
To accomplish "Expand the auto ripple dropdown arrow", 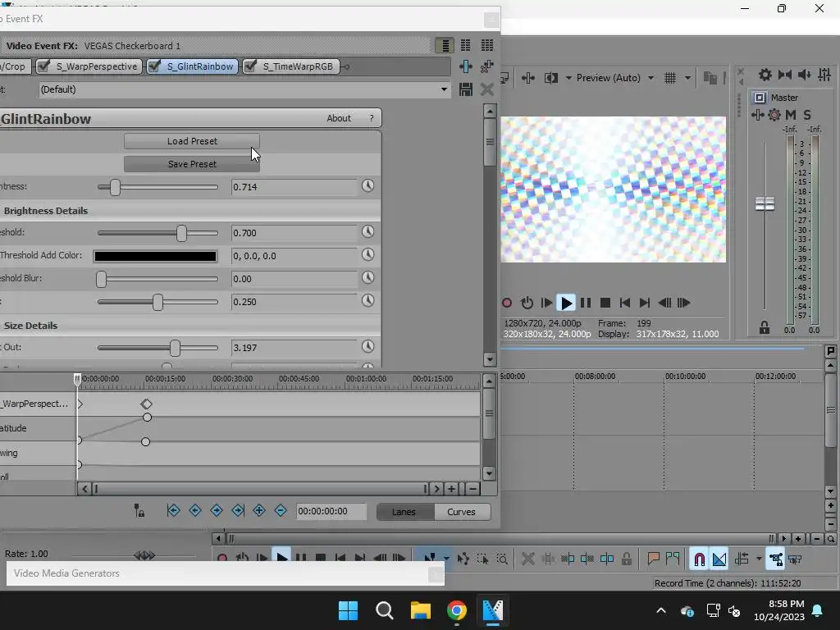I will (759, 559).
